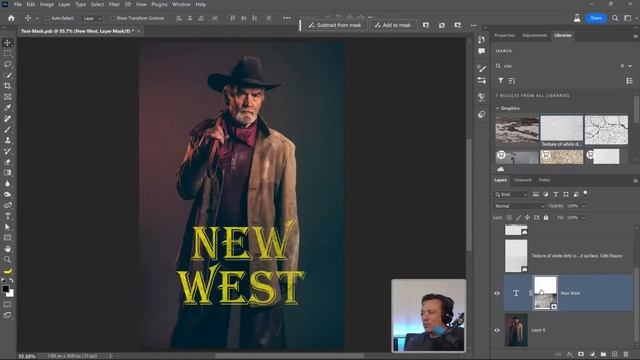Open the Window menu
The image size is (640, 360).
pos(181,4)
